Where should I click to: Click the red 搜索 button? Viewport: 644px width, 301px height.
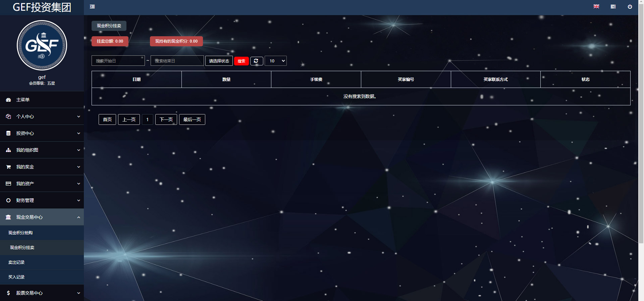[241, 61]
